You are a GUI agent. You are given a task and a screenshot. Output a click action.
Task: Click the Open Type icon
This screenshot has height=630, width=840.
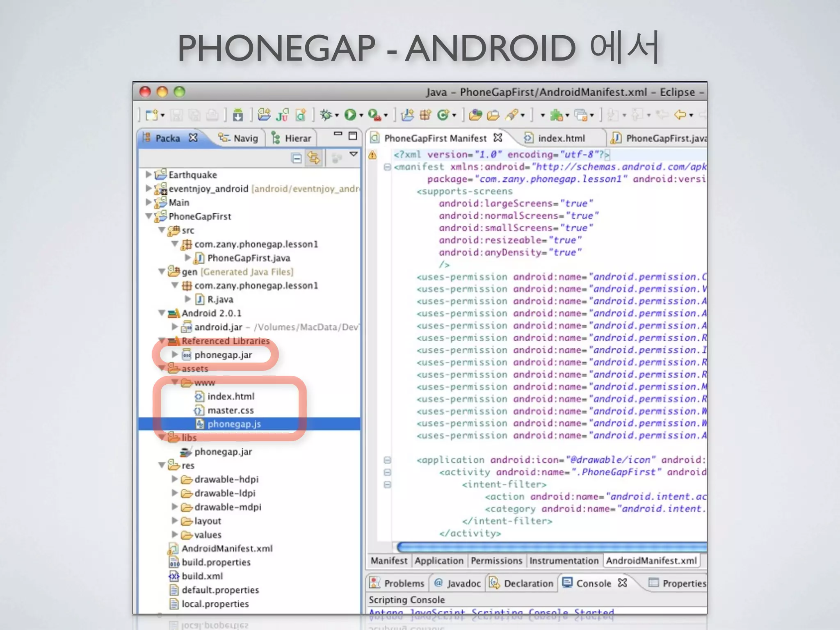coord(475,115)
